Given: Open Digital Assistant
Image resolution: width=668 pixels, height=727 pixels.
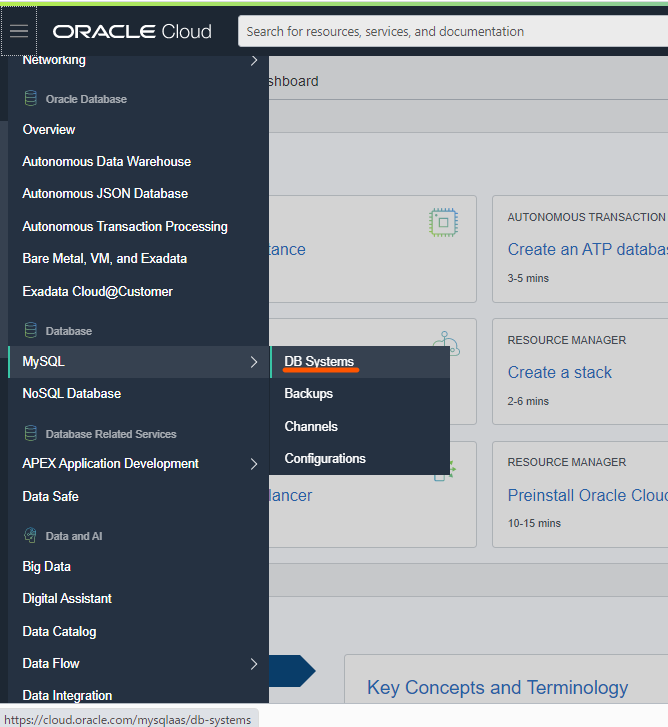Looking at the screenshot, I should pyautogui.click(x=67, y=599).
